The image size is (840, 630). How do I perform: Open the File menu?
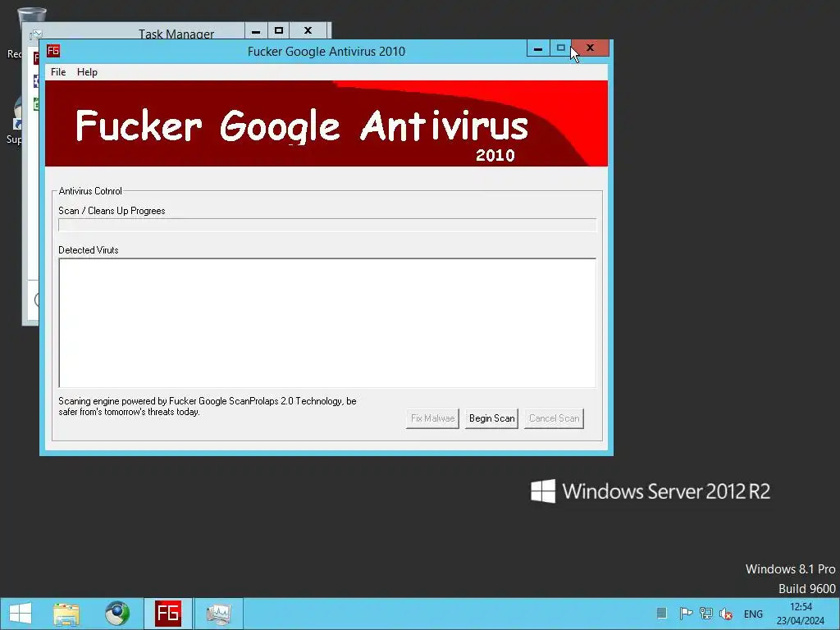point(58,72)
